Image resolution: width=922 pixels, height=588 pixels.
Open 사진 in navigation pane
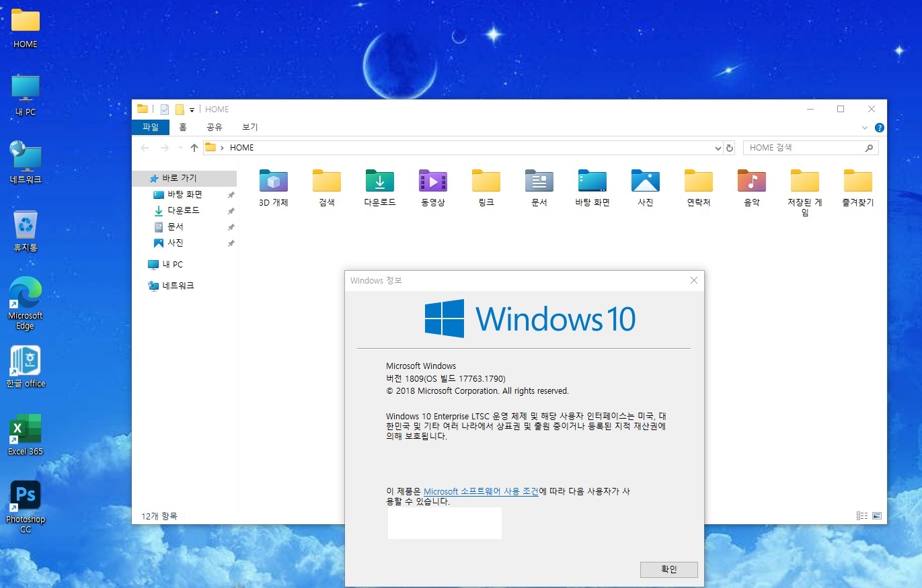185,243
